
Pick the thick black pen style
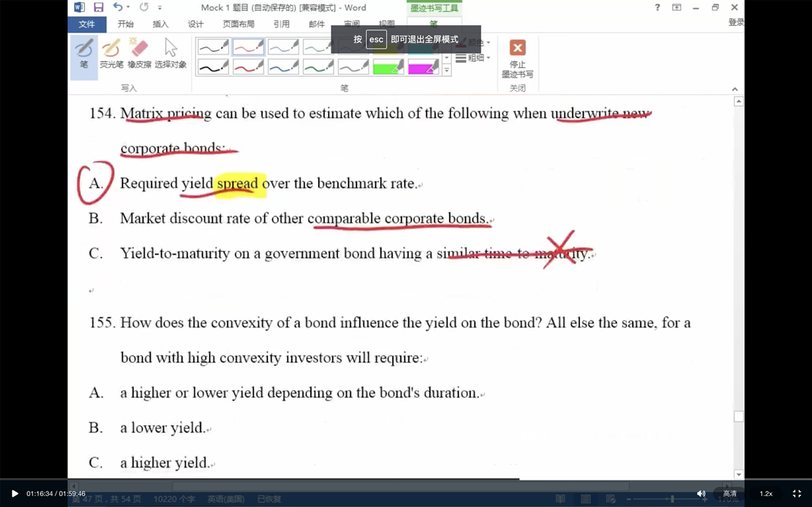coord(213,67)
